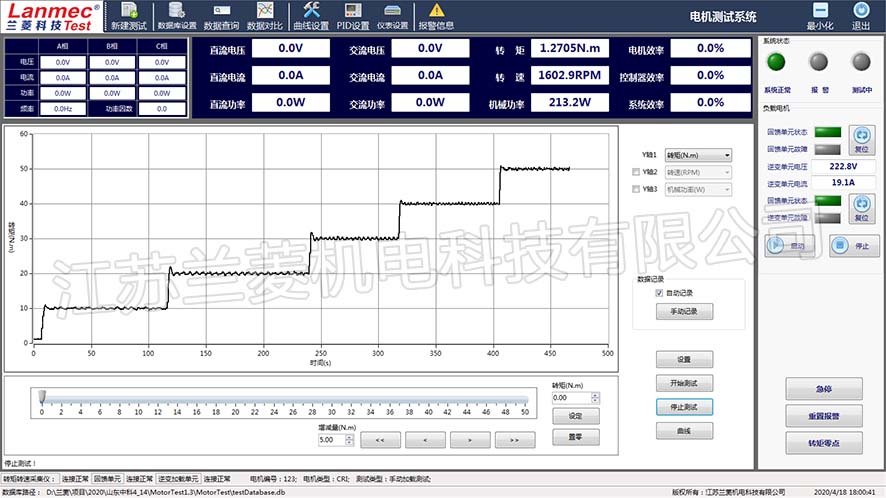
Task: Open 曲线设置 curve settings
Action: pos(311,16)
